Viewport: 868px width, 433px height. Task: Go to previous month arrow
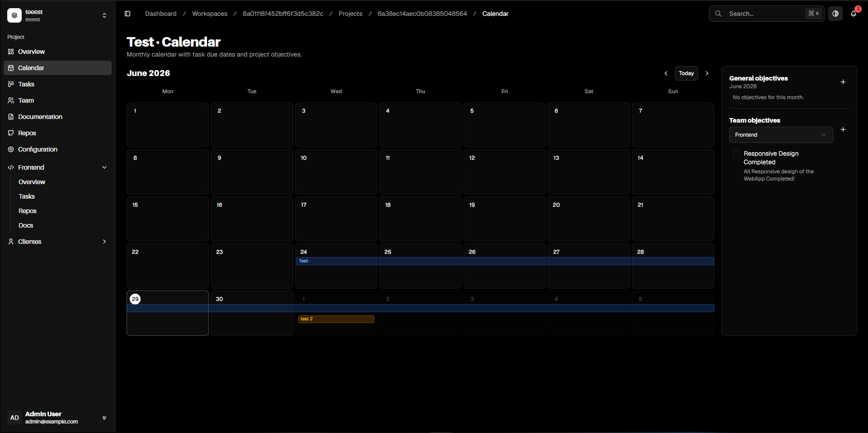tap(666, 73)
